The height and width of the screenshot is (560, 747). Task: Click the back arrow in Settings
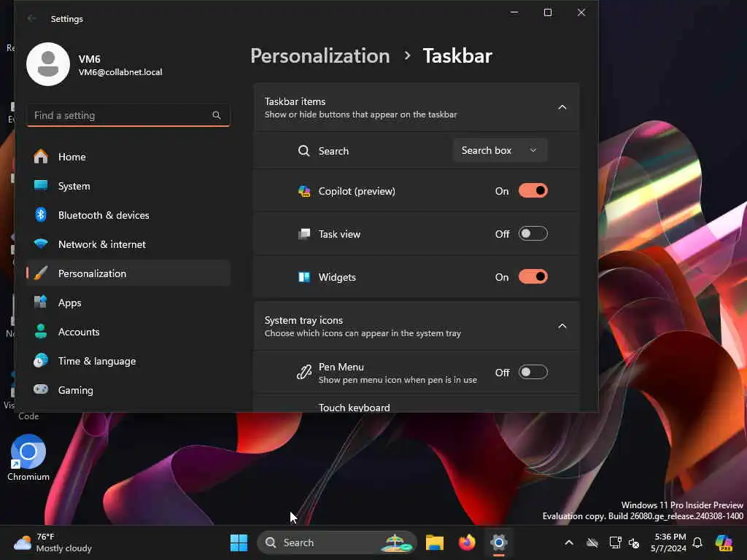click(x=32, y=18)
